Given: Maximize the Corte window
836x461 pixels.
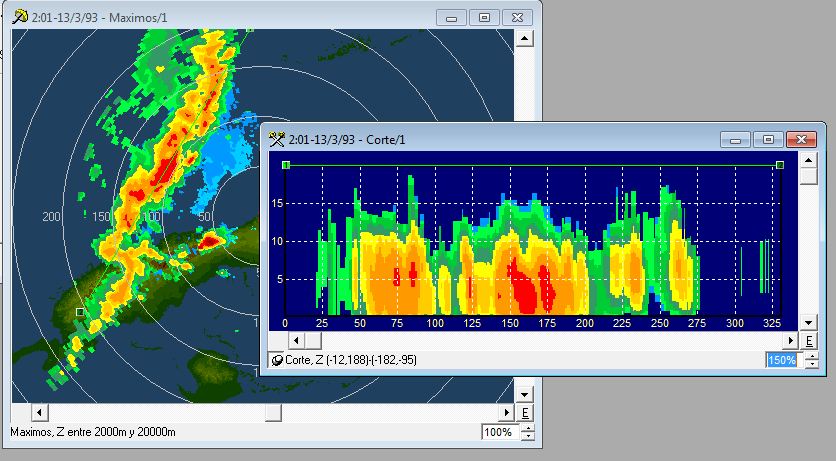Looking at the screenshot, I should [768, 140].
